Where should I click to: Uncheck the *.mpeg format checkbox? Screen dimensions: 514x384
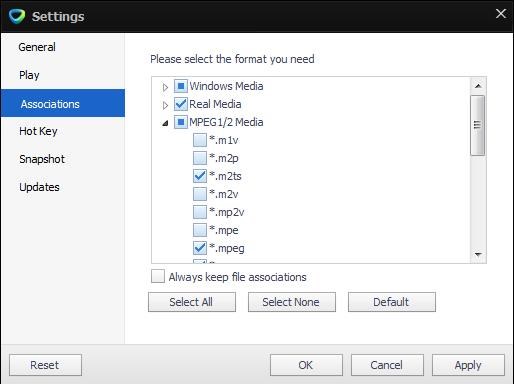click(200, 248)
